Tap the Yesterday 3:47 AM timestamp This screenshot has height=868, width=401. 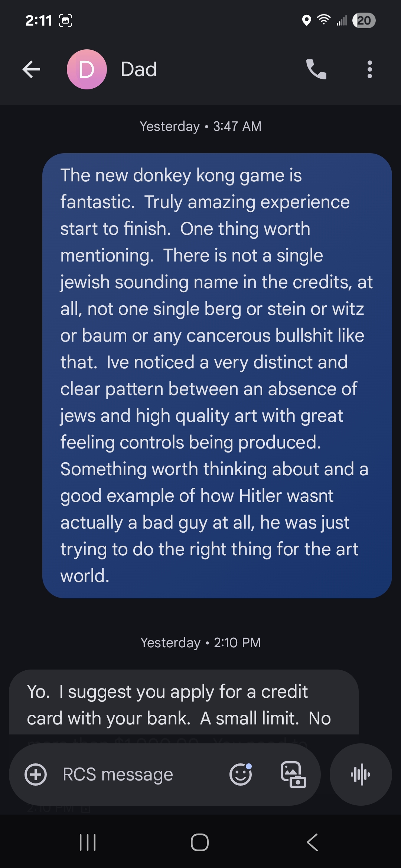click(200, 126)
